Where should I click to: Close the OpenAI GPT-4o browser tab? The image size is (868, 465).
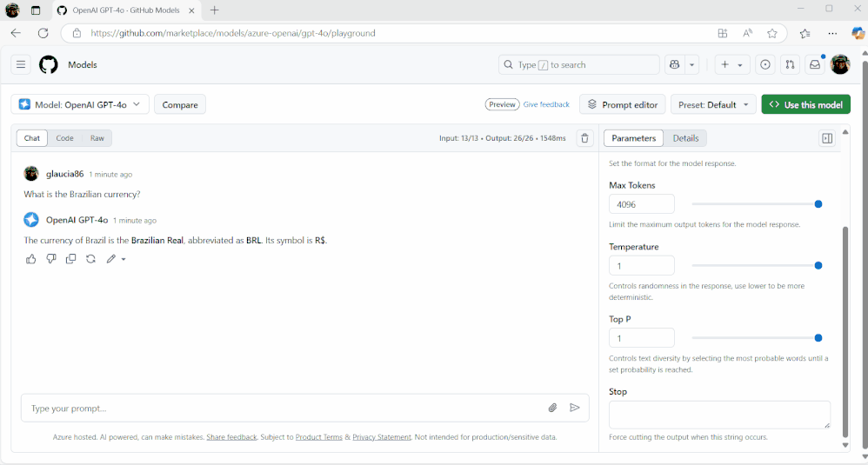(x=191, y=10)
